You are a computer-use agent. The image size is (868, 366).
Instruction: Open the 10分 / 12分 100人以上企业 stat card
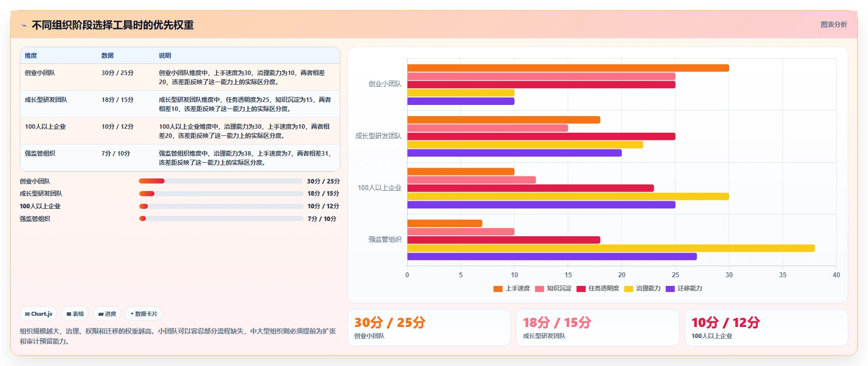click(x=766, y=327)
